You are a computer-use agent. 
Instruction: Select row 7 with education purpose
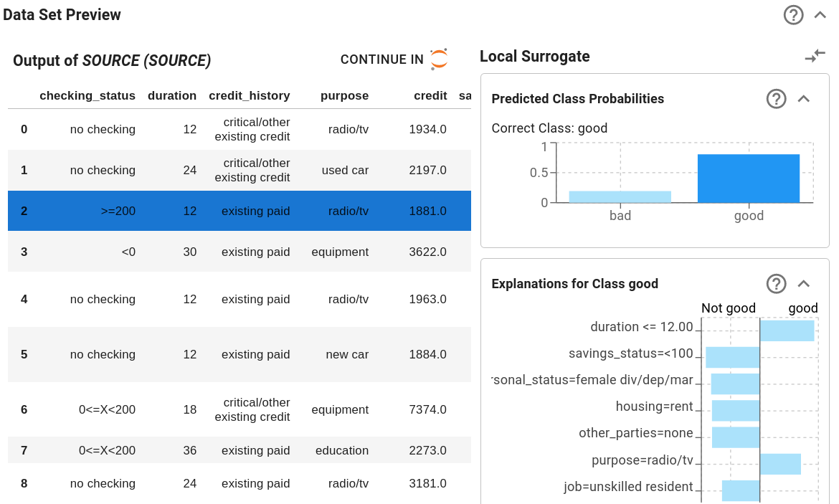tap(240, 450)
